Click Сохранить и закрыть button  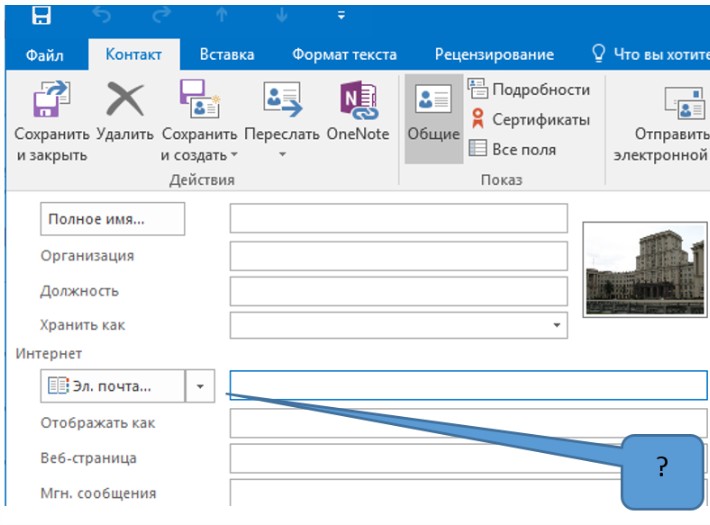(x=52, y=121)
